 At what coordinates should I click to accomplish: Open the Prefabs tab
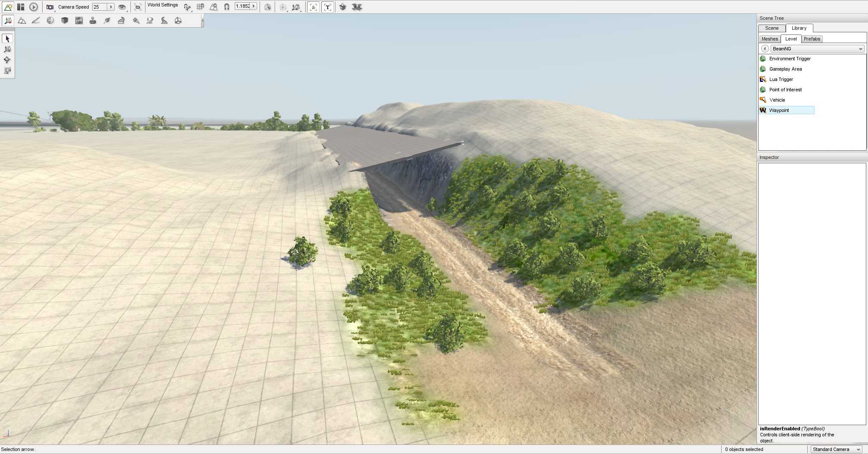coord(812,39)
